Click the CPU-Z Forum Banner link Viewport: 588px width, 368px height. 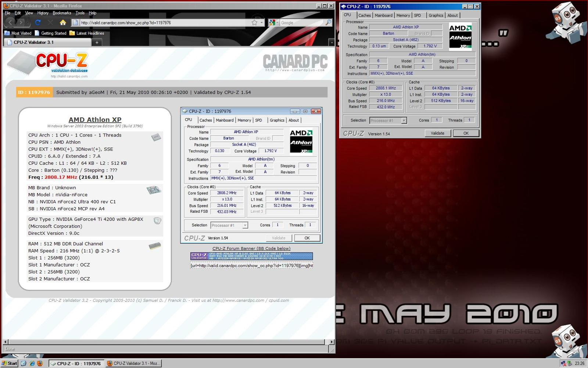pyautogui.click(x=251, y=248)
